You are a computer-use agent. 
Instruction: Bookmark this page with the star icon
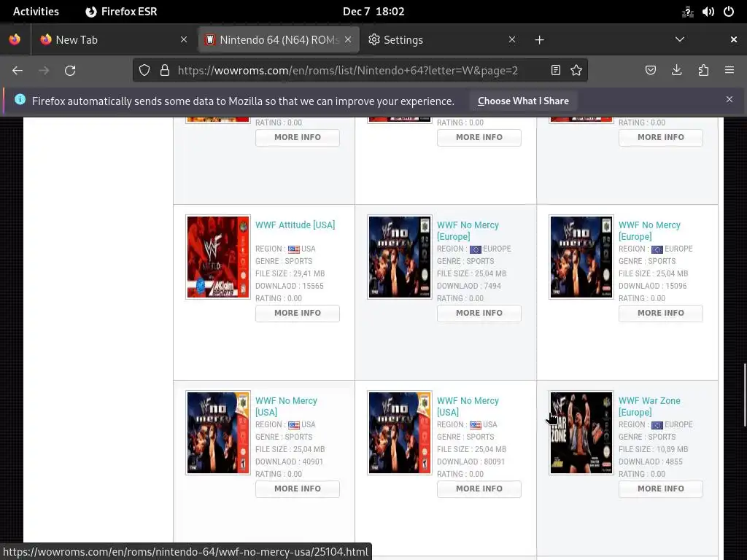pos(576,71)
